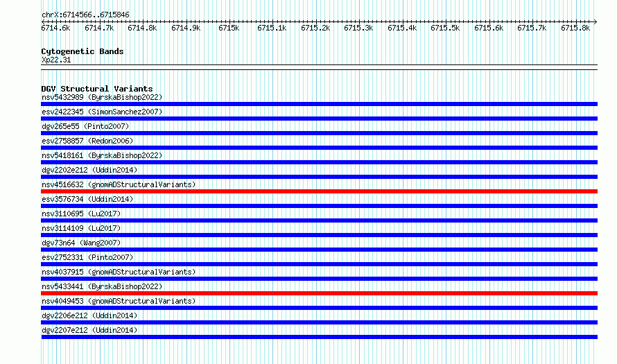This screenshot has height=364, width=617.
Task: Select the blue bar under dgv2202e212
Action: click(319, 177)
